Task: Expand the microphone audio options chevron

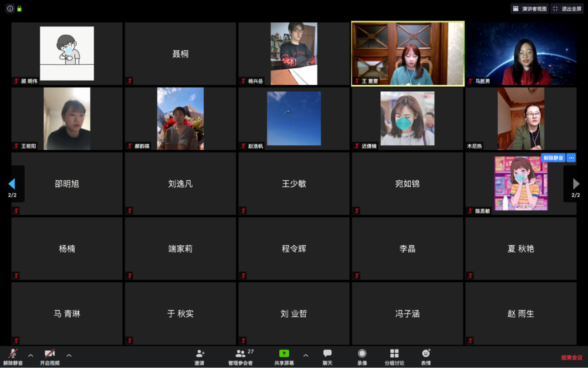Action: pos(31,355)
